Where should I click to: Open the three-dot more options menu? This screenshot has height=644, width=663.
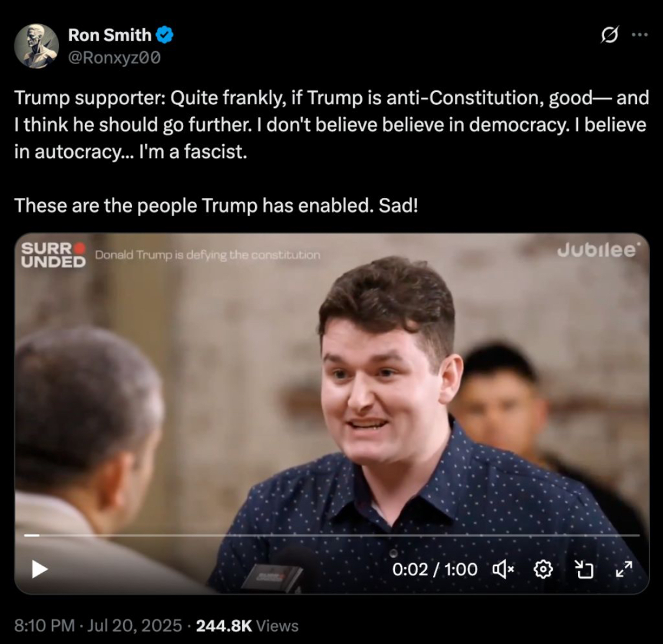(x=640, y=35)
